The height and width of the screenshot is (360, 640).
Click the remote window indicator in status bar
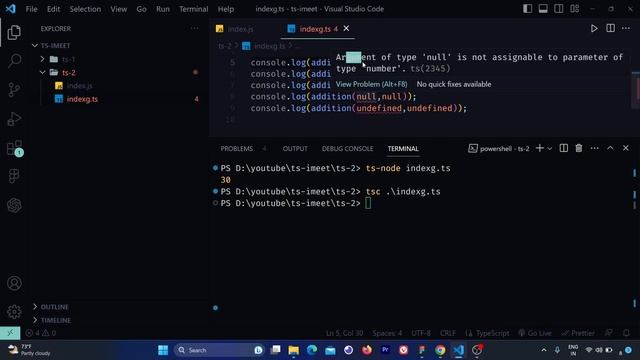click(10, 333)
